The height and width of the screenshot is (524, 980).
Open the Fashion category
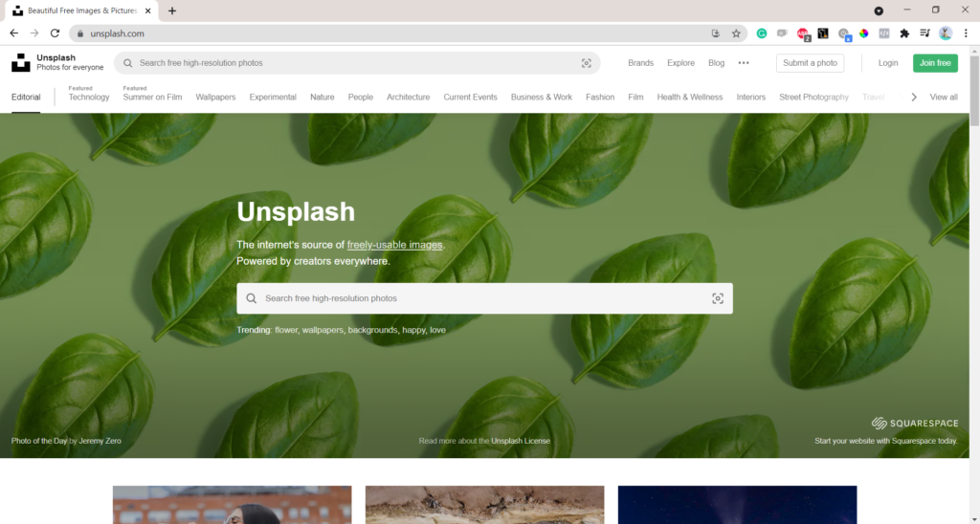tap(600, 98)
